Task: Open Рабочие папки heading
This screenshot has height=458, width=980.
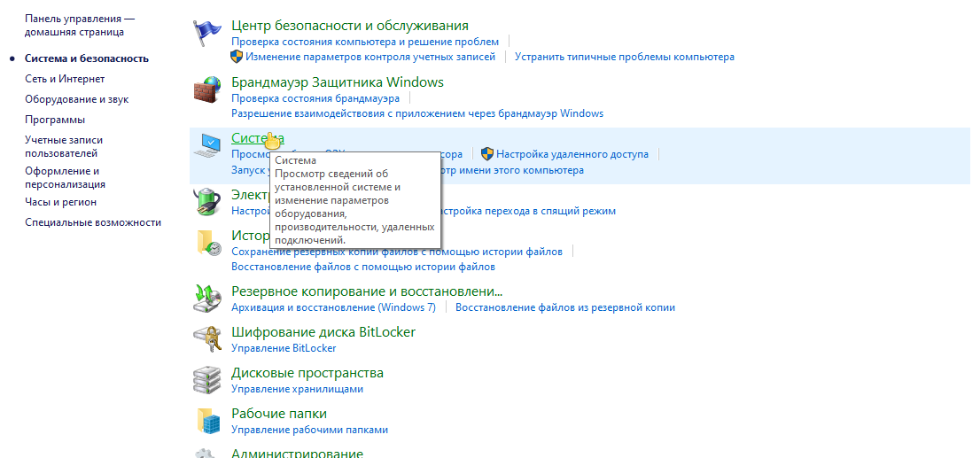Action: 279,415
